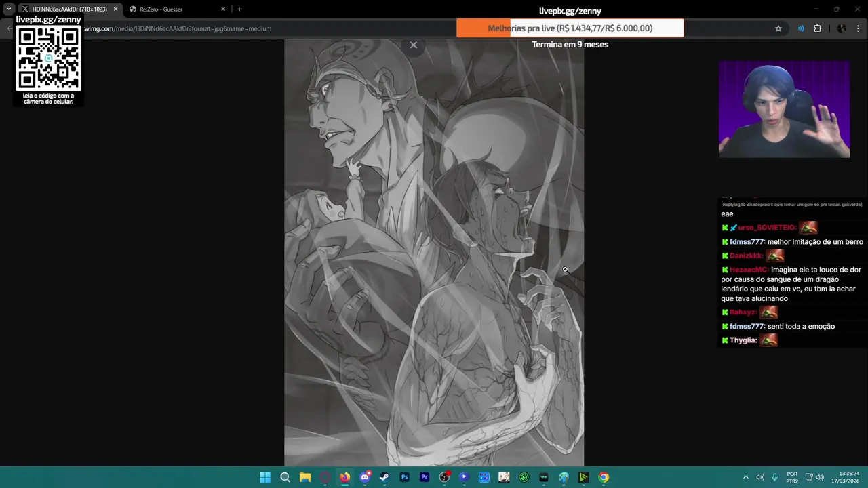Click the livepix QR code

pos(48,59)
